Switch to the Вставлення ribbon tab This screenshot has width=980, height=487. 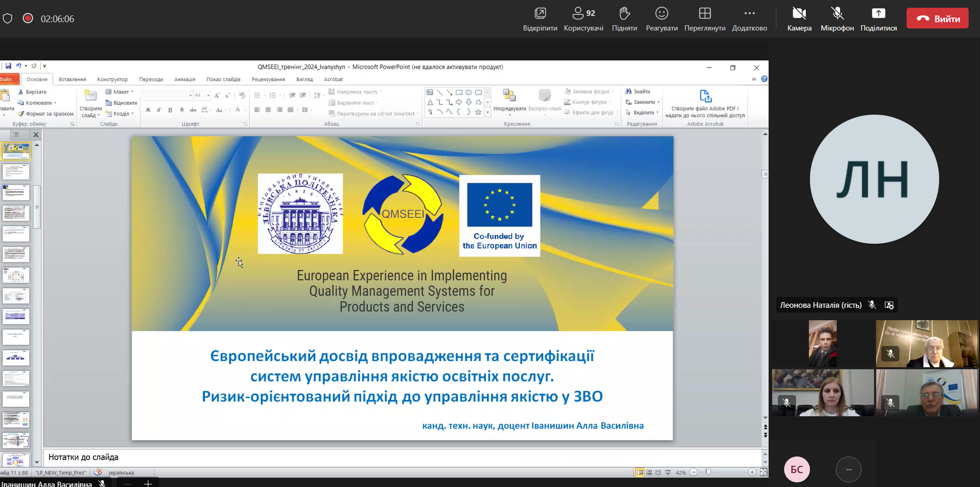pos(72,80)
